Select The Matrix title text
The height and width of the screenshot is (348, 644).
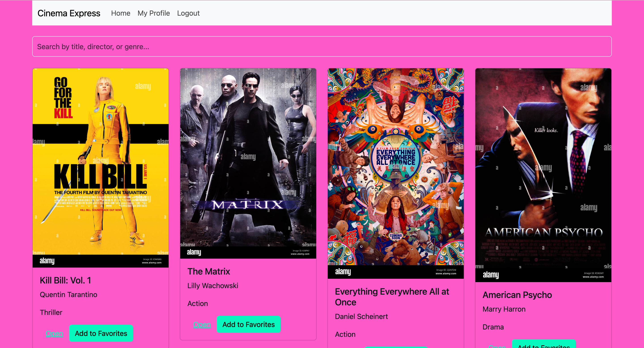208,271
